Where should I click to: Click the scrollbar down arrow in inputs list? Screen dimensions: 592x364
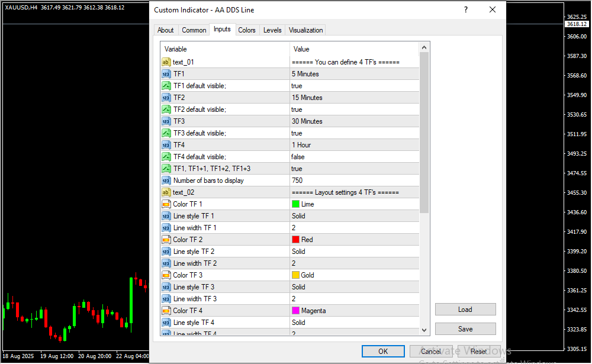click(424, 330)
